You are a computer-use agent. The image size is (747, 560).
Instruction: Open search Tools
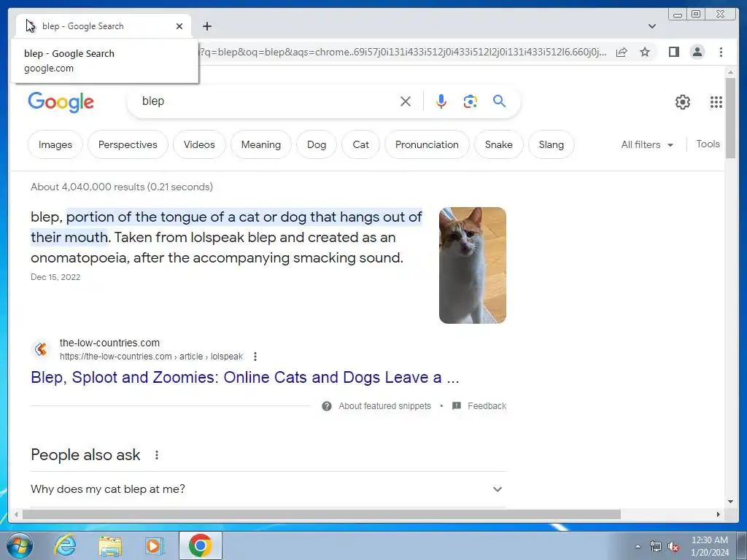(708, 144)
